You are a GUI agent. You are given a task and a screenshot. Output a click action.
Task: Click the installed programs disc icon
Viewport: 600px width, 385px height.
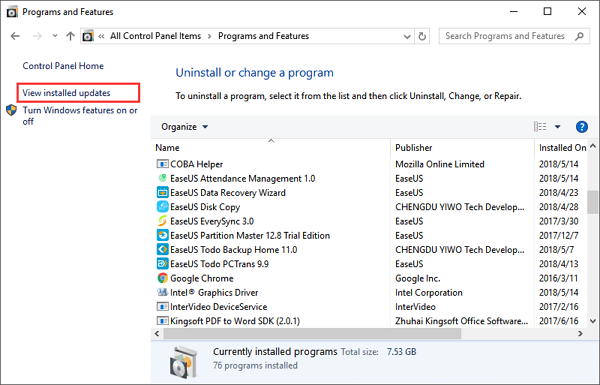[x=184, y=361]
